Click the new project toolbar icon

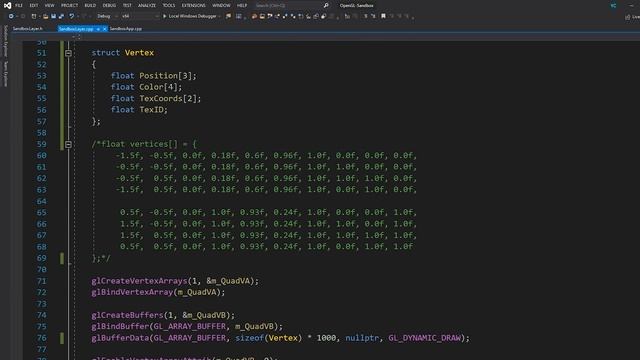pyautogui.click(x=34, y=16)
